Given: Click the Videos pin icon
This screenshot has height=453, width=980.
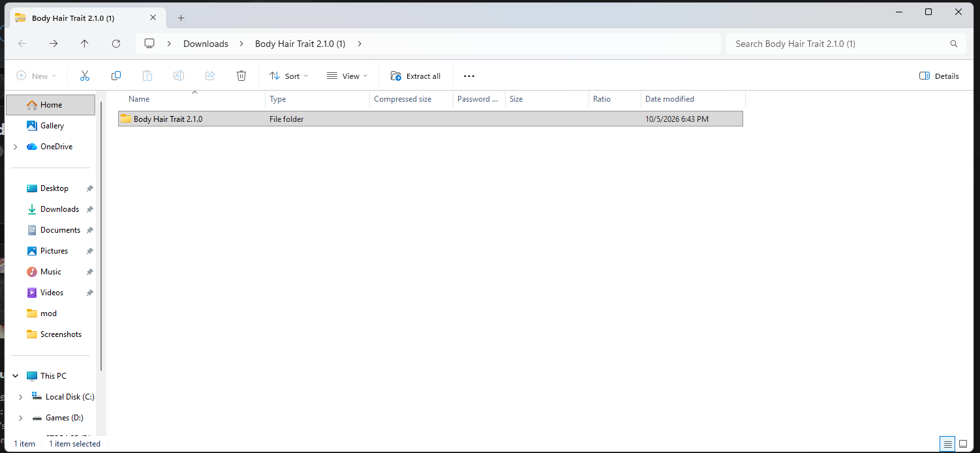Looking at the screenshot, I should [x=90, y=293].
